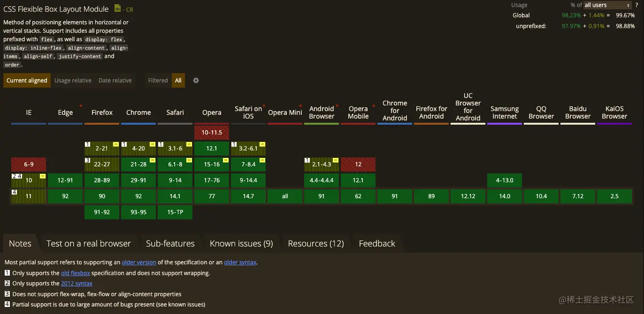
Task: Choose the All browsers option
Action: 178,80
